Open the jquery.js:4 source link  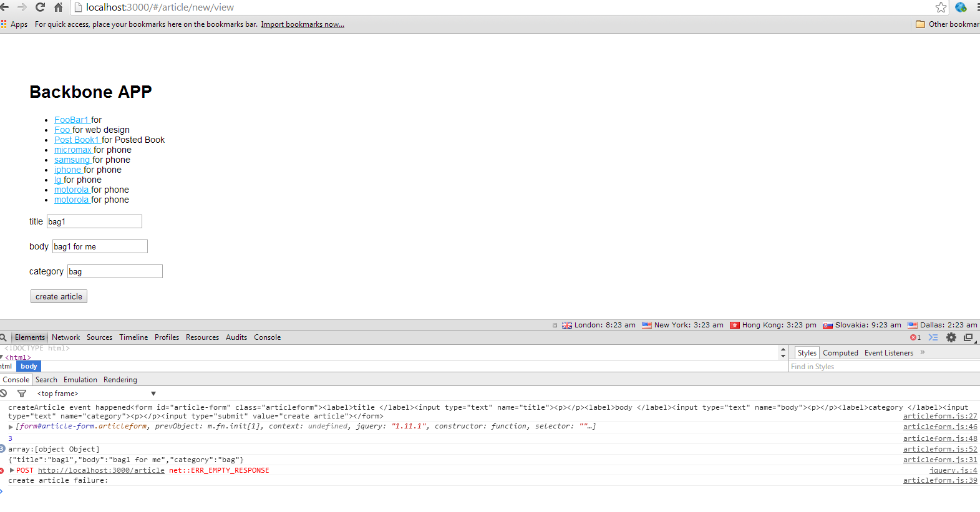coord(953,470)
